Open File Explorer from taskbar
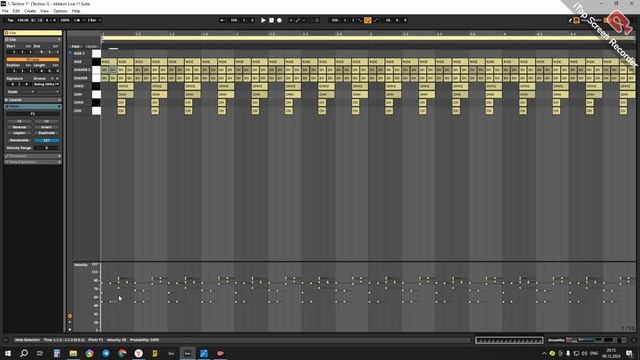Image resolution: width=640 pixels, height=360 pixels. click(73, 353)
